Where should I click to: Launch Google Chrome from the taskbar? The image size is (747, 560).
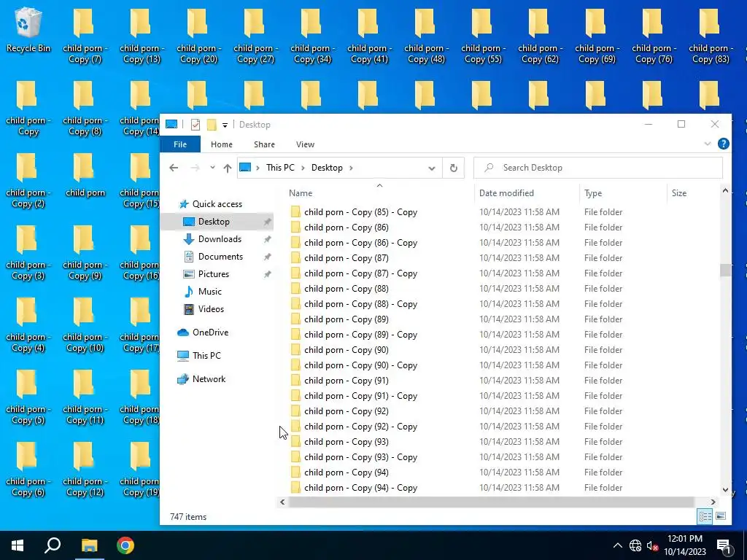125,545
